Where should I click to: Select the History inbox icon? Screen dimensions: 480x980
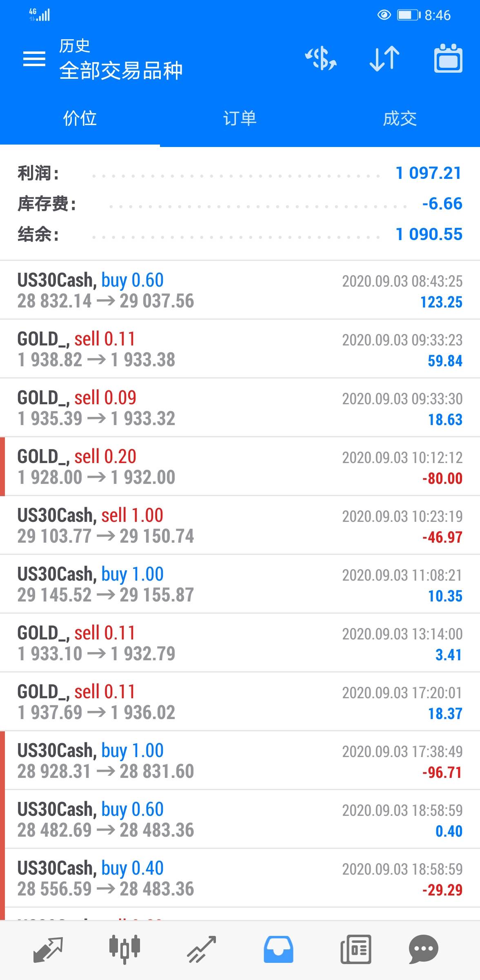coord(278,949)
